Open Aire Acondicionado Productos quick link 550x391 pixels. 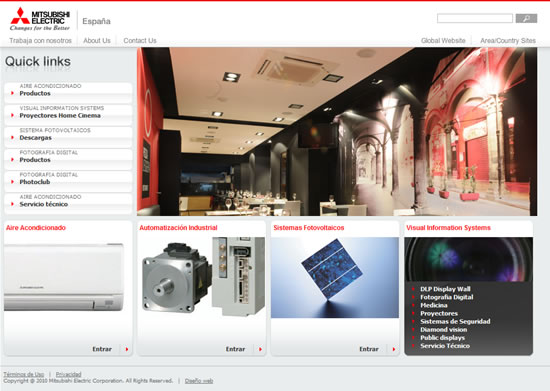coord(68,93)
